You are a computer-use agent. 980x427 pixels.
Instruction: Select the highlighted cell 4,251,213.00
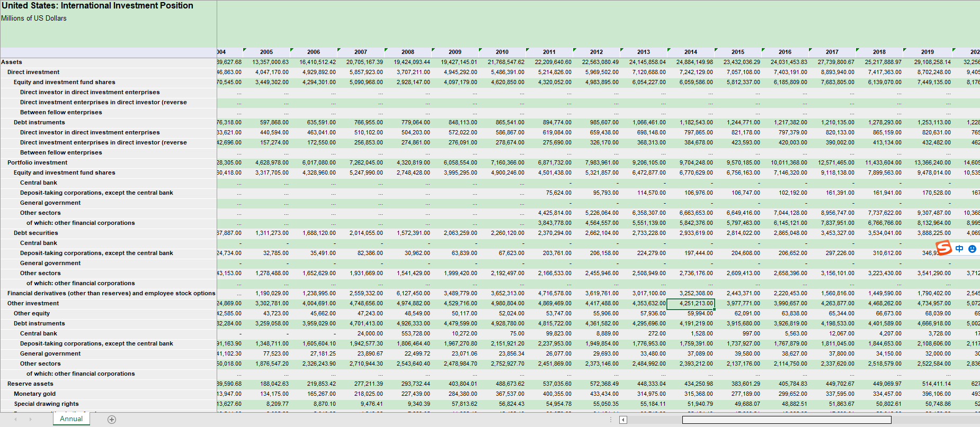coord(691,303)
